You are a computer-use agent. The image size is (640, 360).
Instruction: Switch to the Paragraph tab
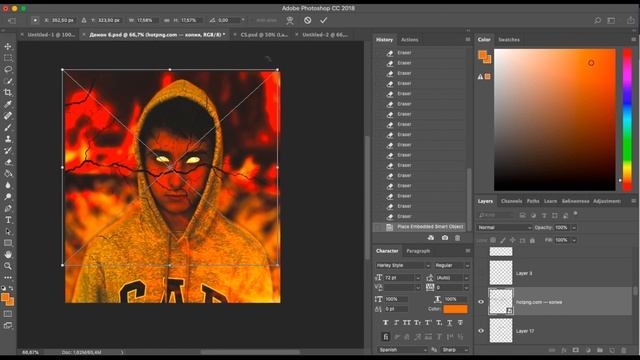pyautogui.click(x=418, y=251)
